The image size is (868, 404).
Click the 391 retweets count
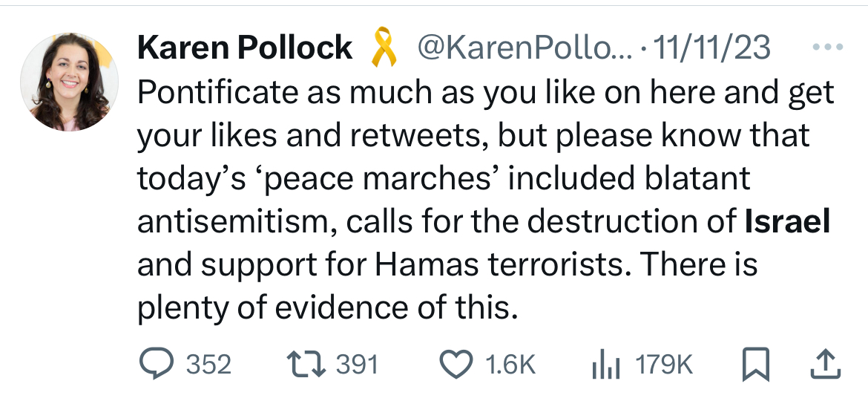pos(358,365)
